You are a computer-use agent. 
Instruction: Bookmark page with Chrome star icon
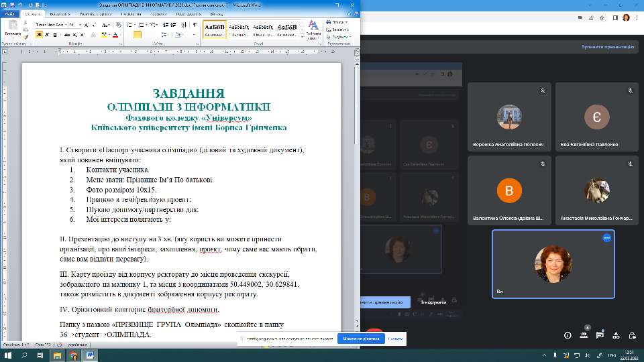click(x=602, y=17)
